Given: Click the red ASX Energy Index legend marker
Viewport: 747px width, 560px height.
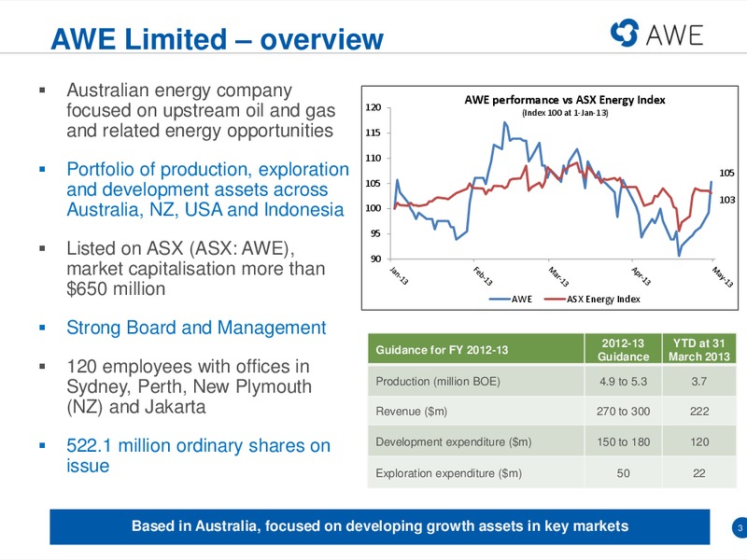Looking at the screenshot, I should (x=555, y=299).
